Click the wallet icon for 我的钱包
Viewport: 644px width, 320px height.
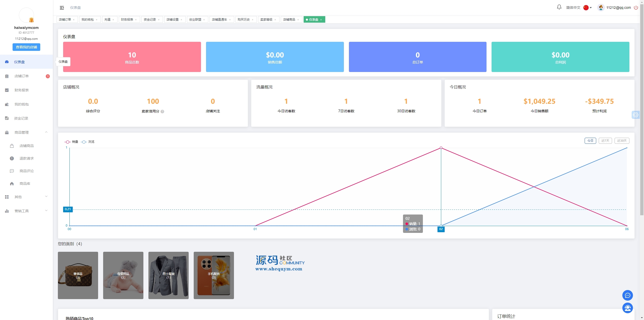coord(7,104)
